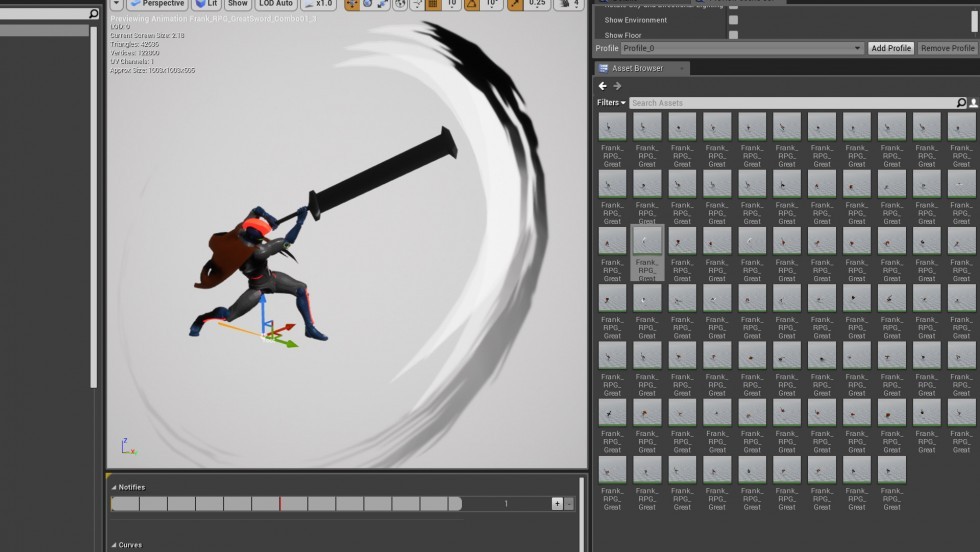The height and width of the screenshot is (552, 980).
Task: Open the Profile_0 profile dropdown
Action: click(742, 48)
